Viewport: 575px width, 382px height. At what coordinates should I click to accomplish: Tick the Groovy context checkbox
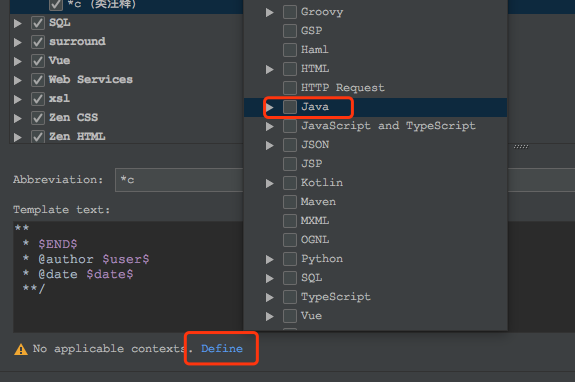tap(290, 12)
